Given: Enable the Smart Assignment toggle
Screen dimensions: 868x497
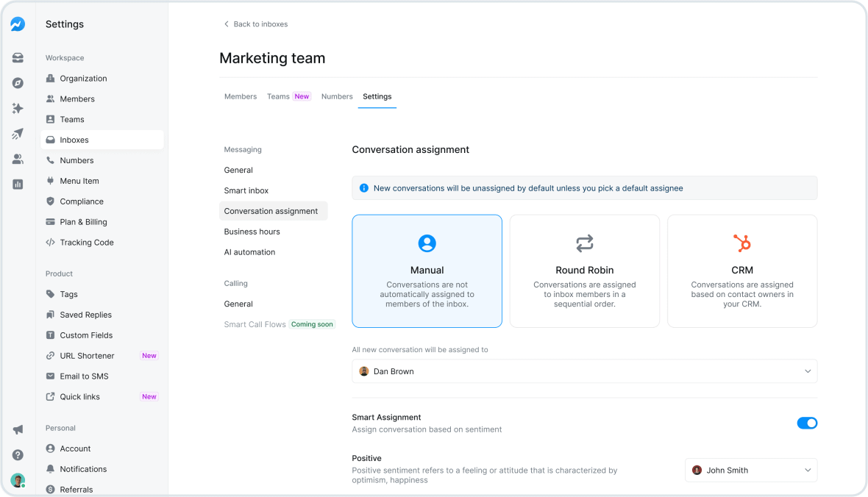Looking at the screenshot, I should pyautogui.click(x=807, y=423).
